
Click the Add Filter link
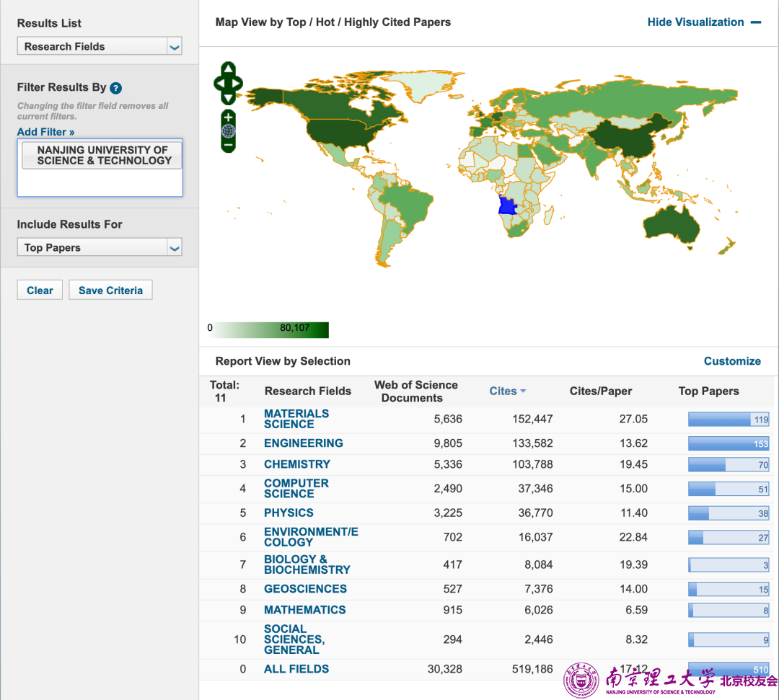(x=45, y=132)
